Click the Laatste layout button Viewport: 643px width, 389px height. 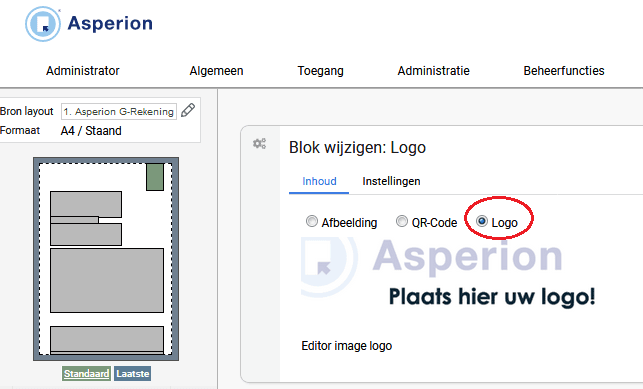tap(132, 373)
